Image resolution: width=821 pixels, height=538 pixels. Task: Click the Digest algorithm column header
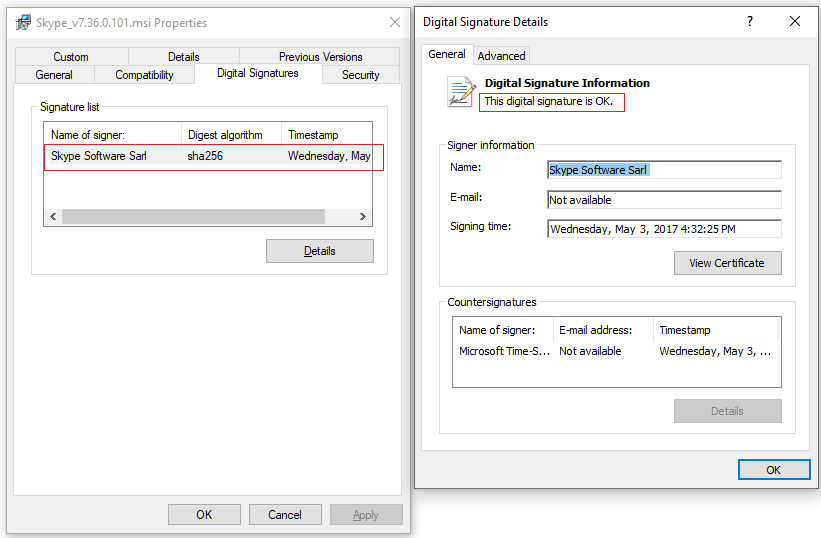coord(231,134)
